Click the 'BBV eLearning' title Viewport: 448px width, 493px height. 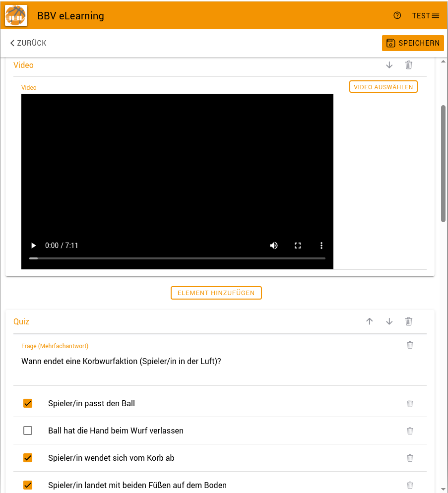point(71,16)
